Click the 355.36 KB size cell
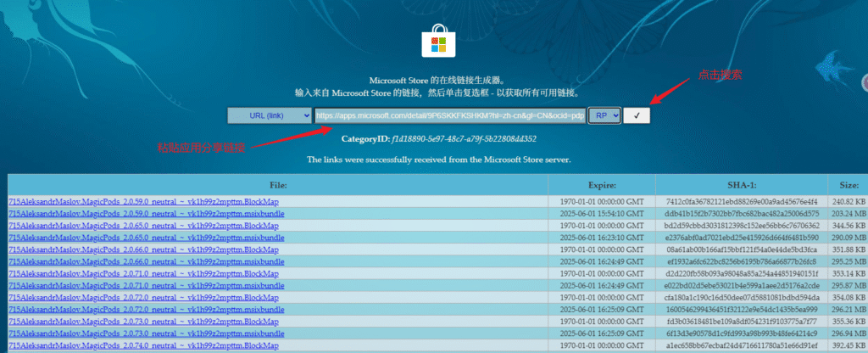 click(x=849, y=322)
